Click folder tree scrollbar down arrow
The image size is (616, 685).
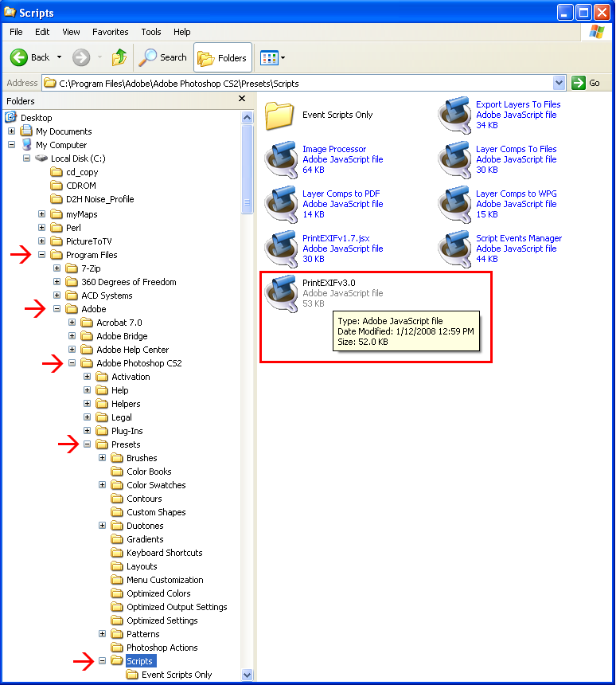[x=247, y=675]
